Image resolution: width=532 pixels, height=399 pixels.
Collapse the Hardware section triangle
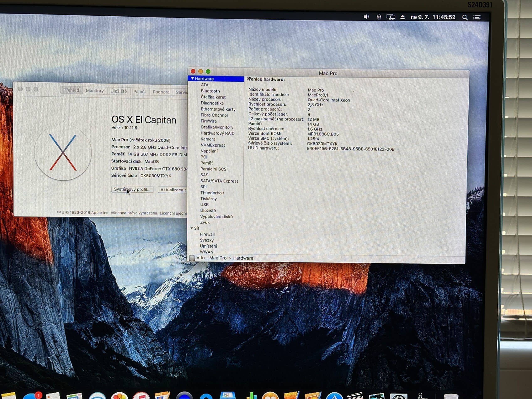click(x=192, y=79)
